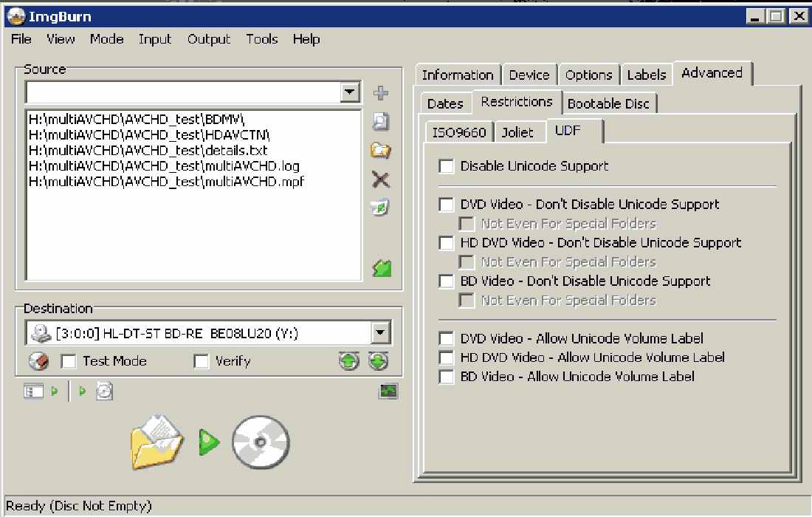Open the display graph data icon
Image resolution: width=812 pixels, height=517 pixels.
click(388, 391)
